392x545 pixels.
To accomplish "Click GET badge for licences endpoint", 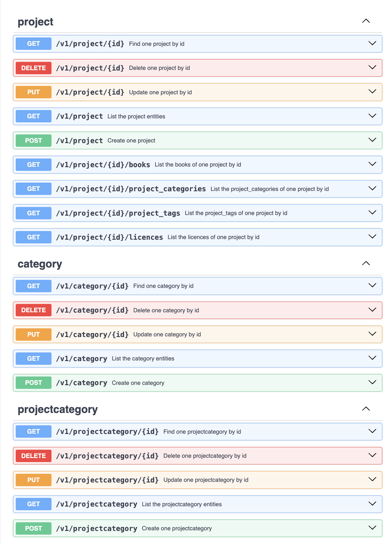I will coord(33,237).
